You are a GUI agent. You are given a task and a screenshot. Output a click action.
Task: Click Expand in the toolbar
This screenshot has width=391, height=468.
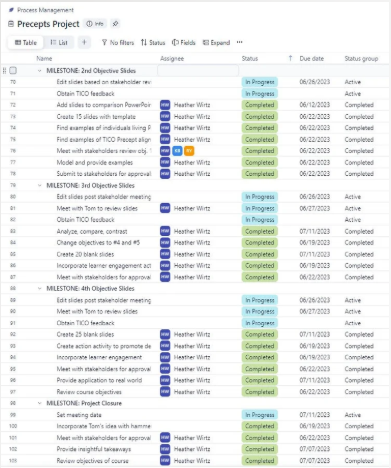[216, 43]
